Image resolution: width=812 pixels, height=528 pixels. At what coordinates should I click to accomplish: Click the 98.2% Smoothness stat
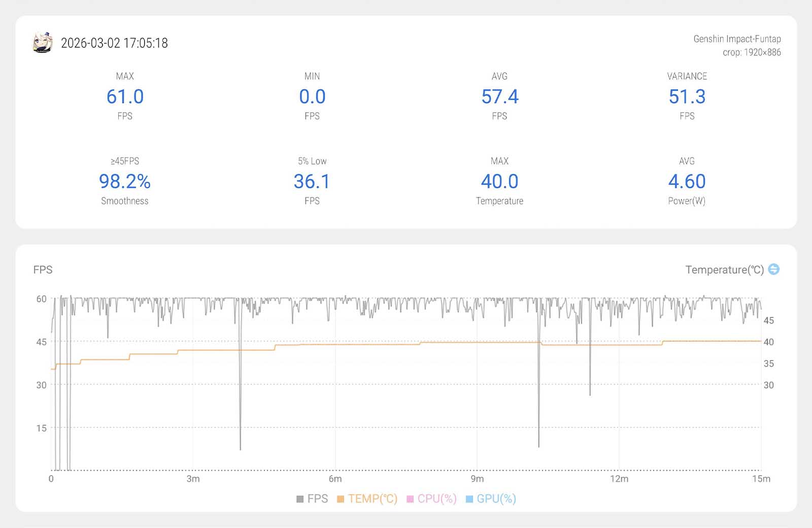click(125, 181)
